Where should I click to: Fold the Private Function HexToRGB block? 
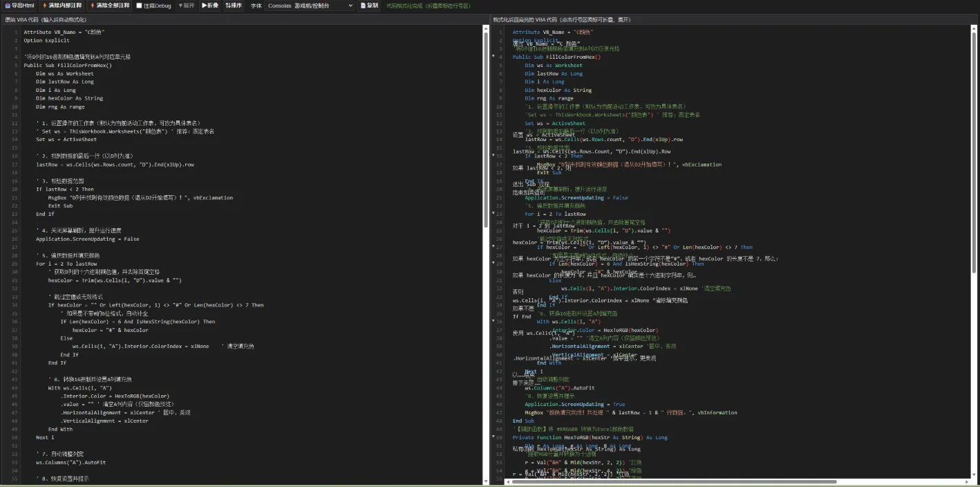coord(493,437)
